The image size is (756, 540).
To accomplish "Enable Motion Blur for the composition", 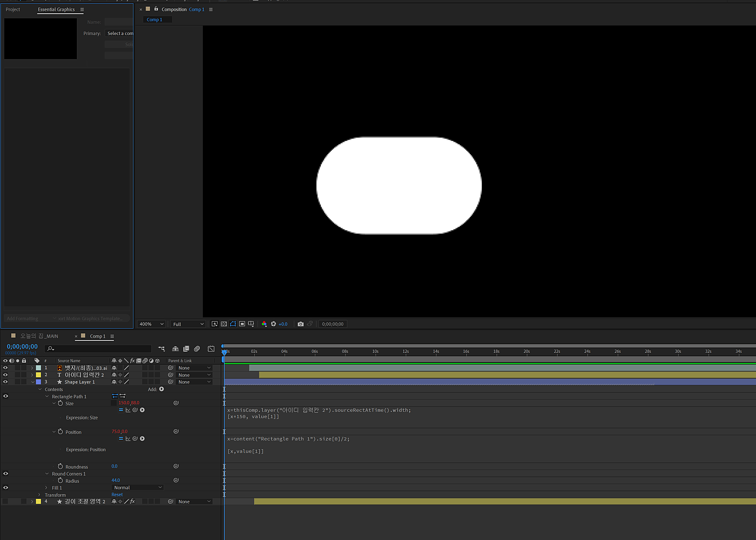I will click(197, 349).
